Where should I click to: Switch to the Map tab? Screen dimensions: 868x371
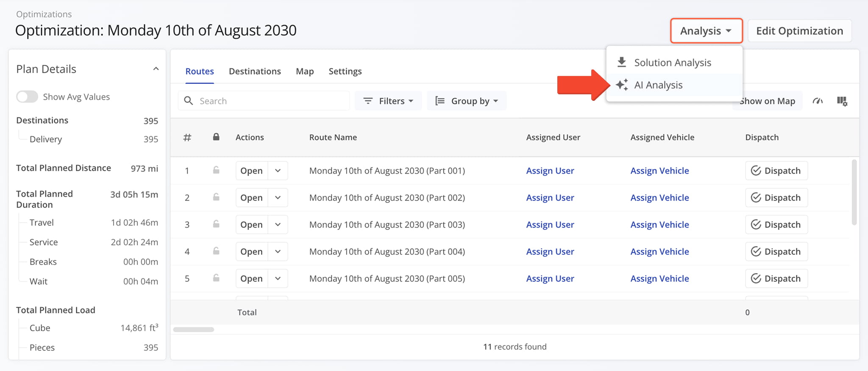pyautogui.click(x=305, y=71)
